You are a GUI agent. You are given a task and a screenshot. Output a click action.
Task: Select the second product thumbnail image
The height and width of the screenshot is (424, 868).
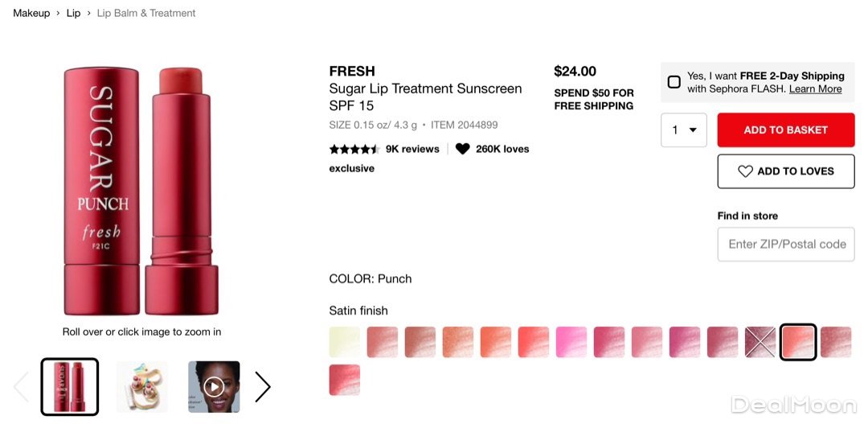coord(142,387)
